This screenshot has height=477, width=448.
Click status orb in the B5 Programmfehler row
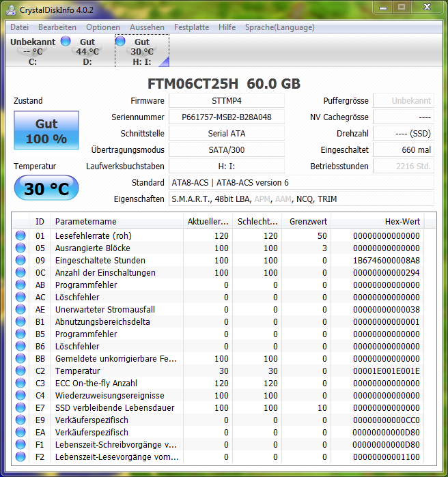(x=20, y=334)
